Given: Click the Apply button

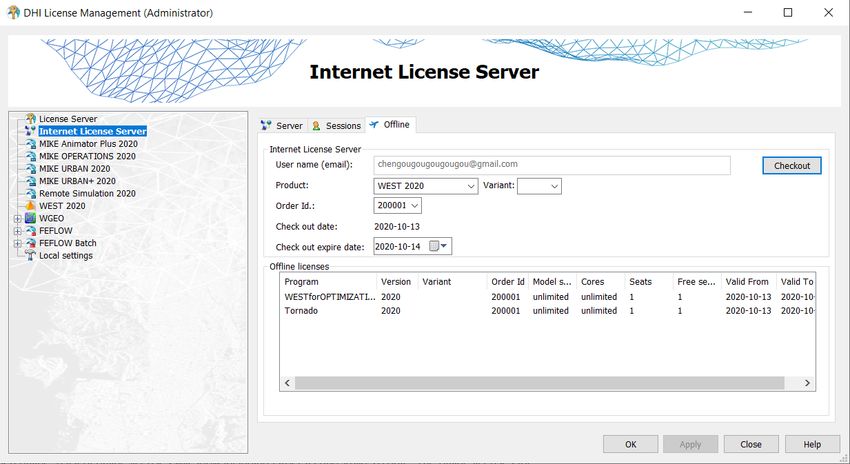Looking at the screenshot, I should tap(691, 444).
